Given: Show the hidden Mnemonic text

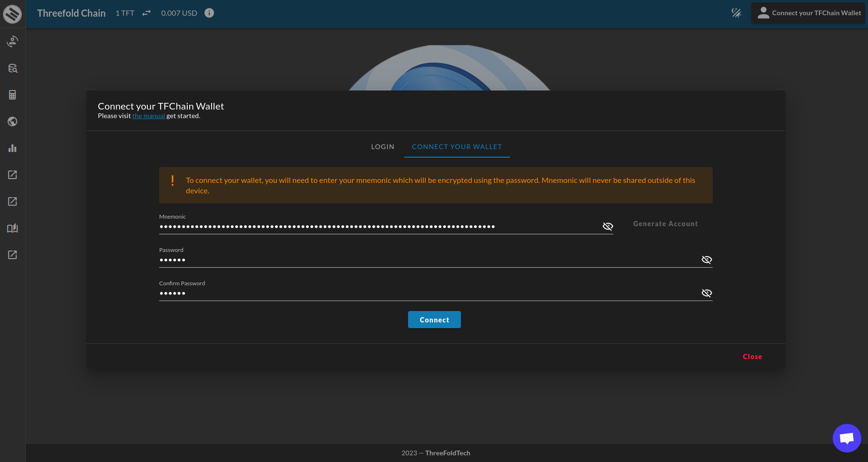Looking at the screenshot, I should 608,226.
